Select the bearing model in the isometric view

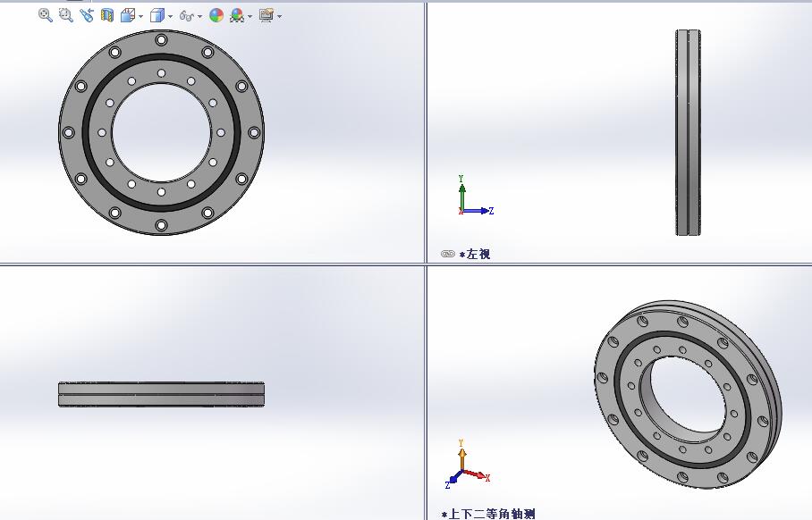688,394
